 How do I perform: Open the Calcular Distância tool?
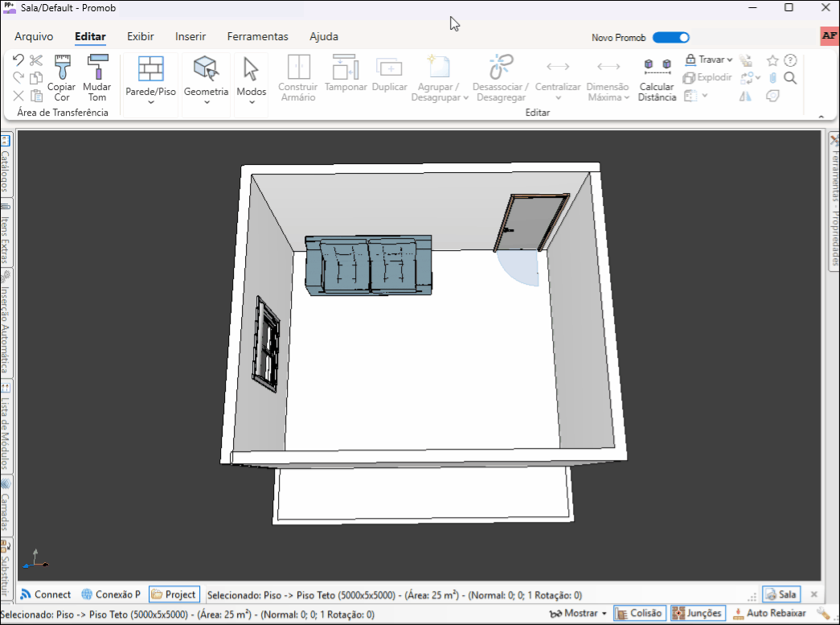pyautogui.click(x=657, y=80)
